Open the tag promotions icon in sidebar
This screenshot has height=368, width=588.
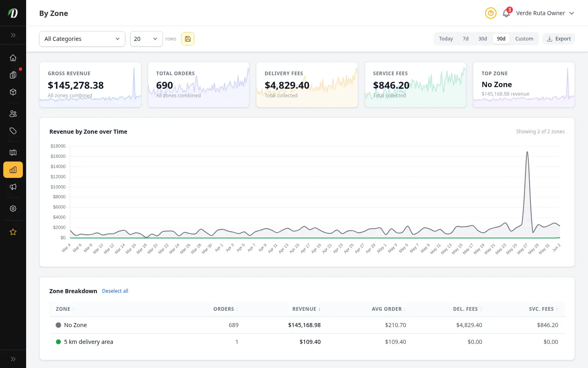[13, 131]
